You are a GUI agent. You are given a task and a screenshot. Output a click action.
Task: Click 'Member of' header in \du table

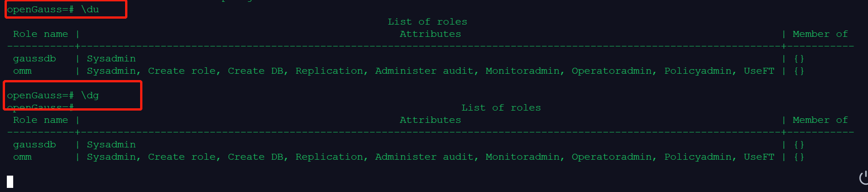(x=820, y=34)
